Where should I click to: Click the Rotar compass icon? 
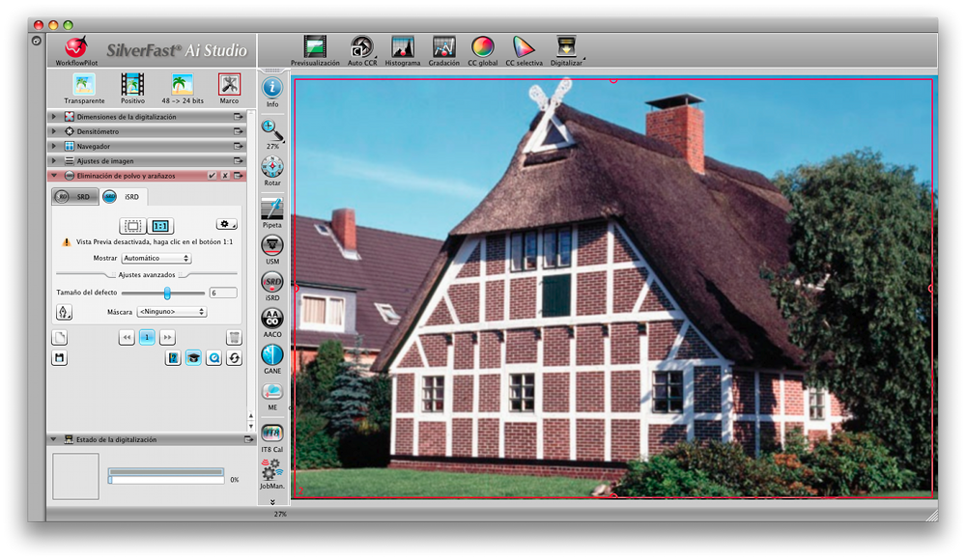272,166
